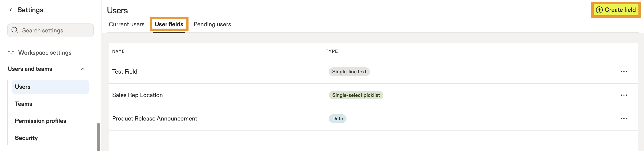Open more options for Test Field

[624, 72]
